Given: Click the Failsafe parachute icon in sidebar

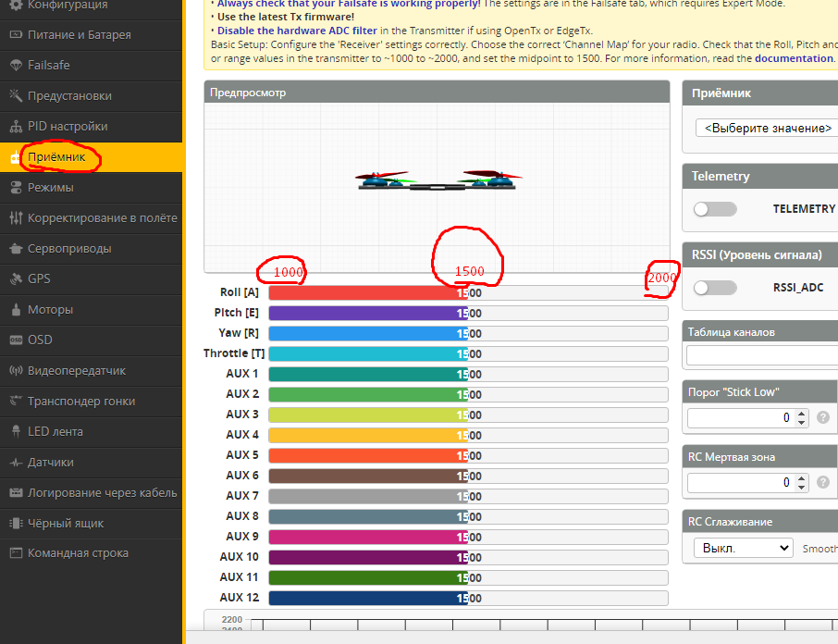Looking at the screenshot, I should coord(16,66).
